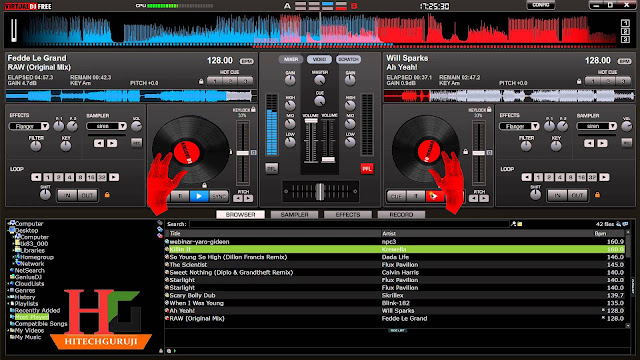
Task: Click in the Search input field
Action: coord(349,224)
